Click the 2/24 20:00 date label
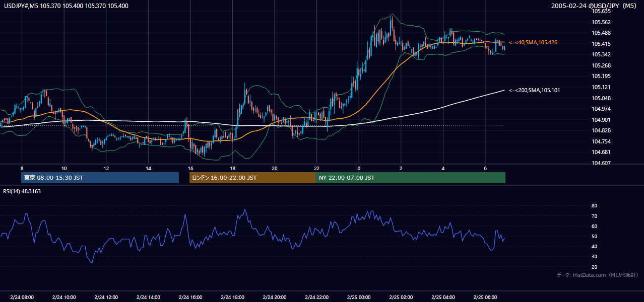 click(275, 297)
